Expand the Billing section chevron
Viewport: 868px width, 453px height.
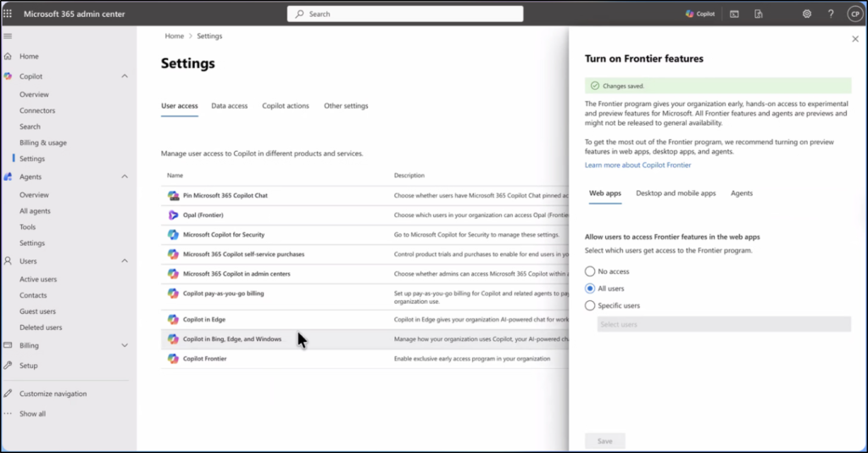[125, 345]
